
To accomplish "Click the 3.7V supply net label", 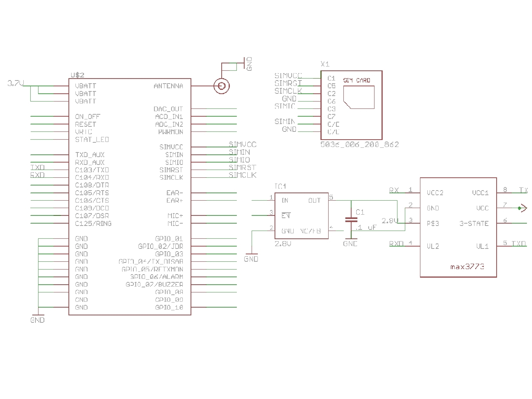I will [x=16, y=83].
